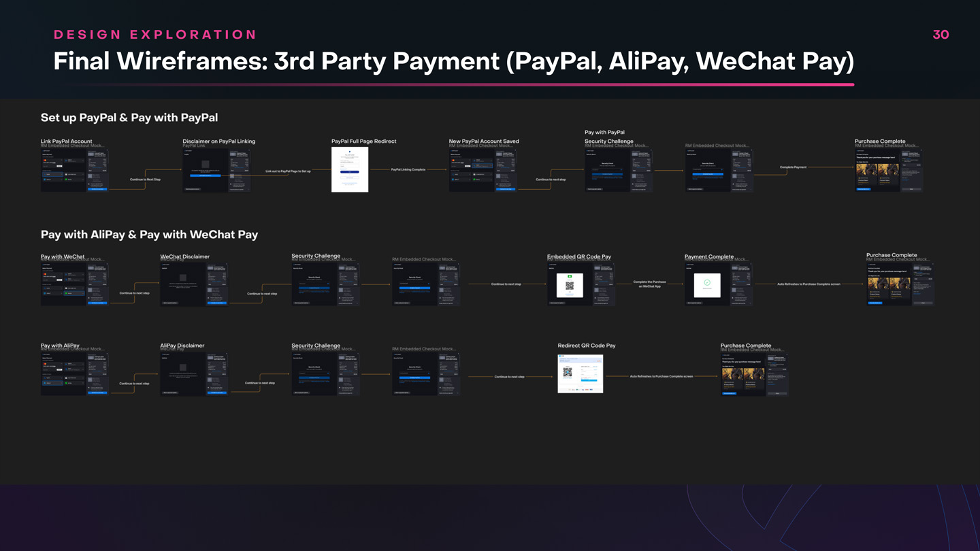Click the 'Pay with AliPay & Pay with WeChat Pay' heading
This screenshot has height=551, width=980.
pyautogui.click(x=149, y=235)
